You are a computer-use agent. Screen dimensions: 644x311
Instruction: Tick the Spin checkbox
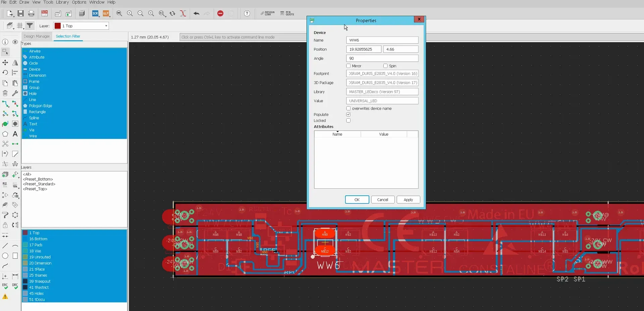click(x=385, y=66)
